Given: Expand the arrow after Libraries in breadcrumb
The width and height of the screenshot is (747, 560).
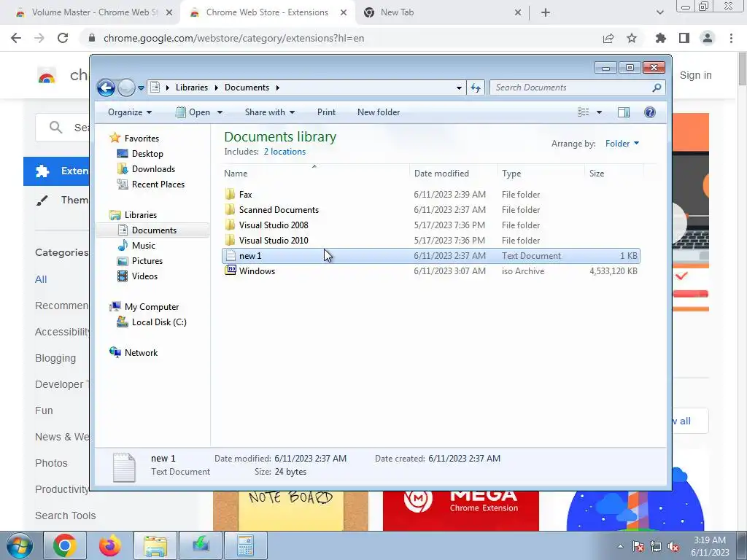Looking at the screenshot, I should (216, 87).
